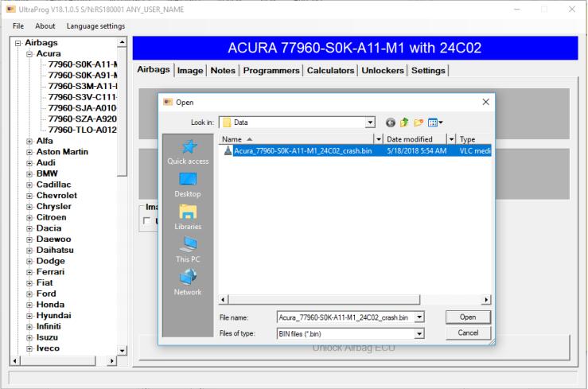The height and width of the screenshot is (389, 588).
Task: Select Libraries in places sidebar
Action: pos(188,217)
